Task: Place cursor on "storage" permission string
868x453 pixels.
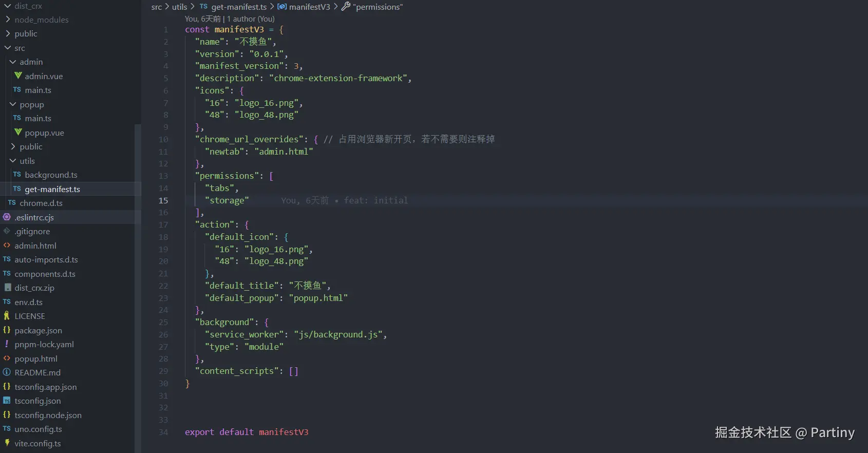Action: (x=227, y=200)
